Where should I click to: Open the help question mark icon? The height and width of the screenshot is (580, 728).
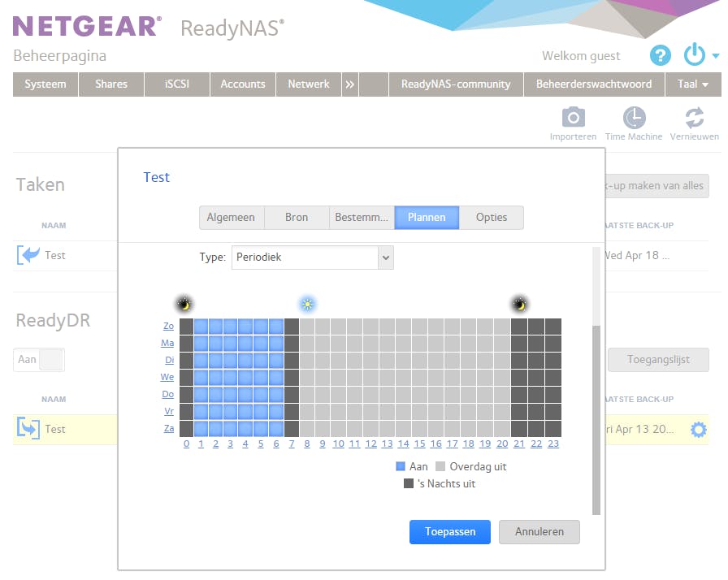click(660, 56)
